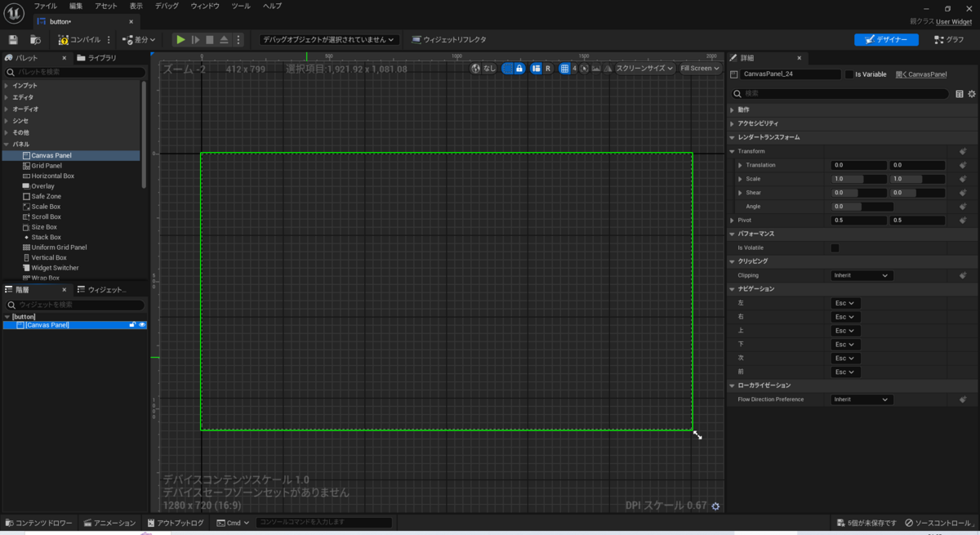Expand the Translation property row
980x535 pixels.
(x=740, y=165)
